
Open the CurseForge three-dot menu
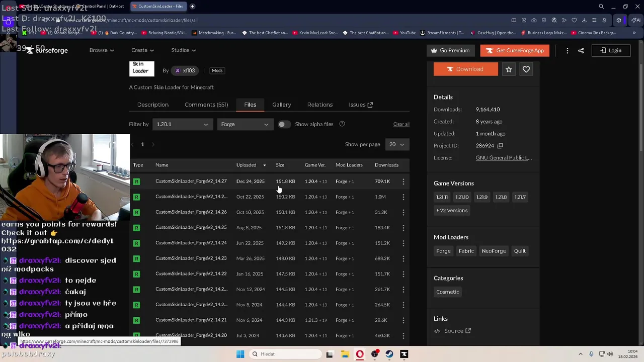tap(568, 50)
